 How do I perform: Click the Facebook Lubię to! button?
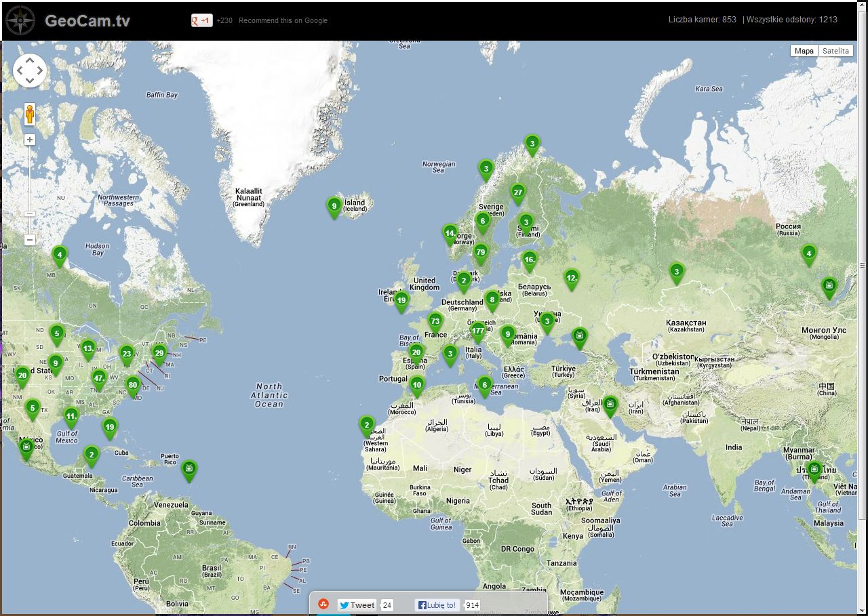coord(437,605)
